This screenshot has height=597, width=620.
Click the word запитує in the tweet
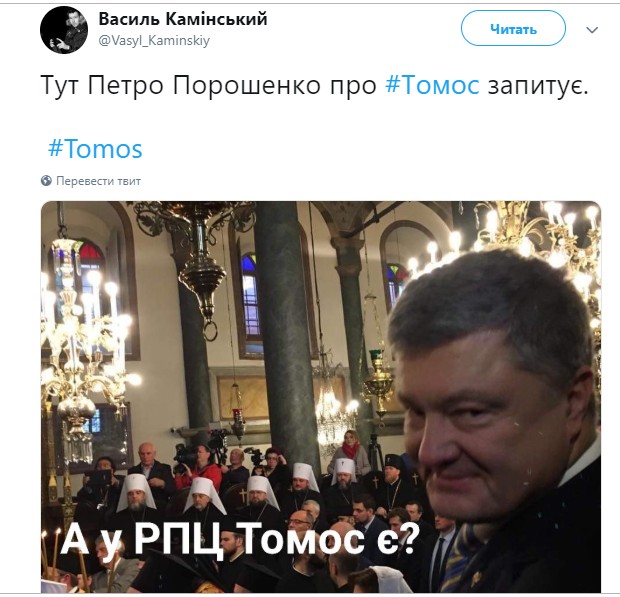tap(534, 85)
